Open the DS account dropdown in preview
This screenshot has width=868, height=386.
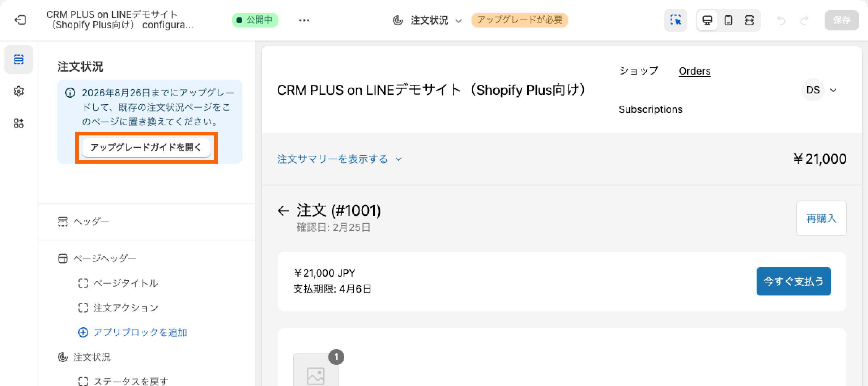pos(821,90)
